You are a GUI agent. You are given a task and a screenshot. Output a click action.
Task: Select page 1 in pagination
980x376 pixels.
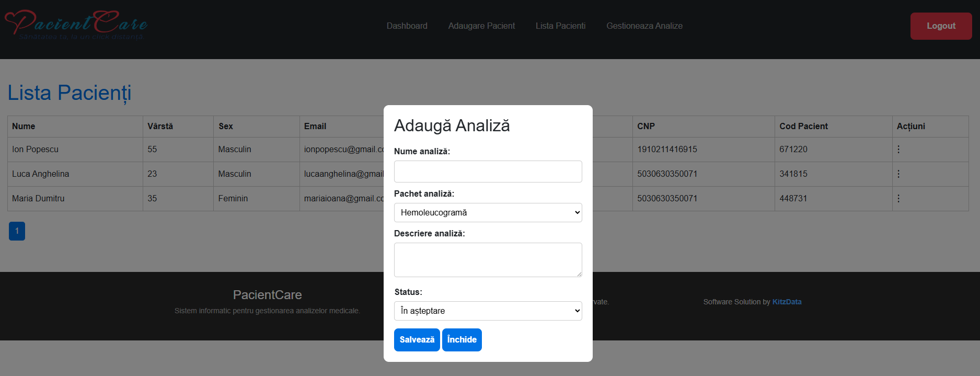17,231
